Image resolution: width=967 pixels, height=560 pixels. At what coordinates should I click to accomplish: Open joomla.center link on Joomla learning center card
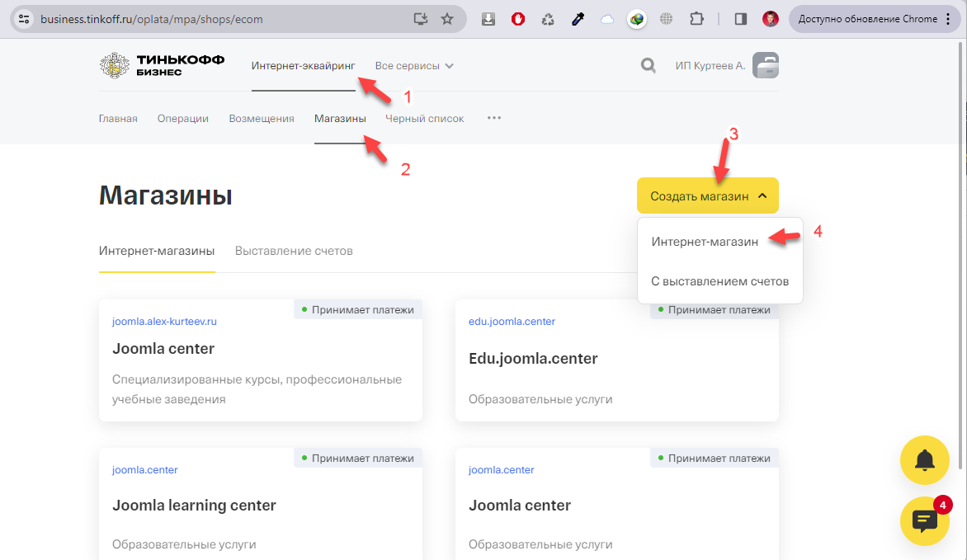[x=145, y=470]
